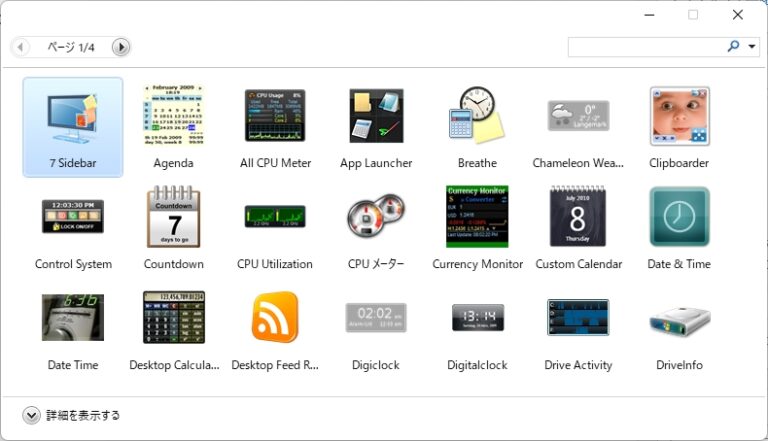768x441 pixels.
Task: Go to the next gadget page
Action: click(x=121, y=47)
